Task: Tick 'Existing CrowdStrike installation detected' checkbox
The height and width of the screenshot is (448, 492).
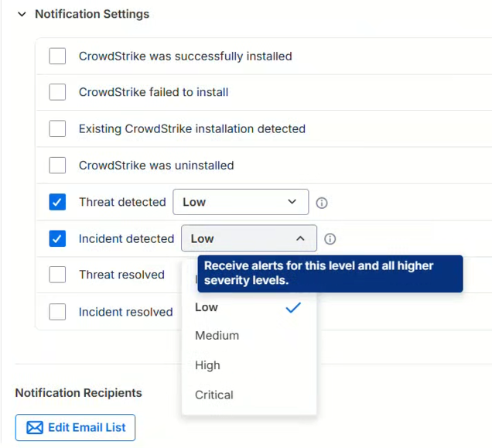Action: [x=57, y=128]
